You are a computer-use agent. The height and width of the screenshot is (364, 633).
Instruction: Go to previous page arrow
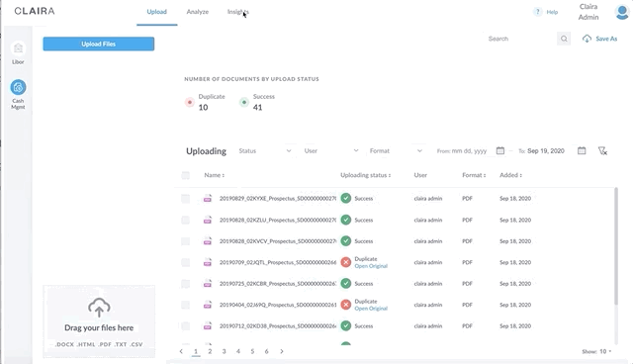click(181, 351)
